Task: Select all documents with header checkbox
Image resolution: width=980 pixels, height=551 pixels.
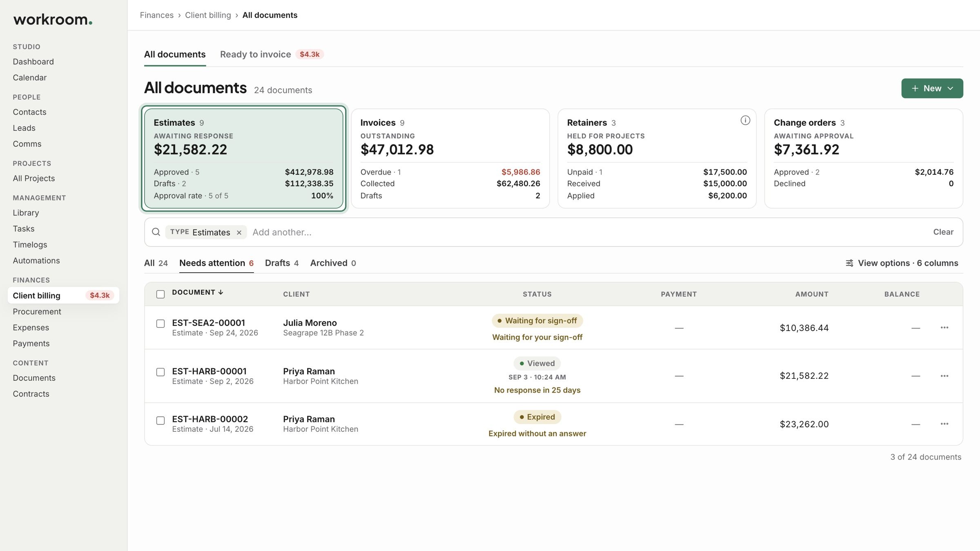Action: (160, 294)
